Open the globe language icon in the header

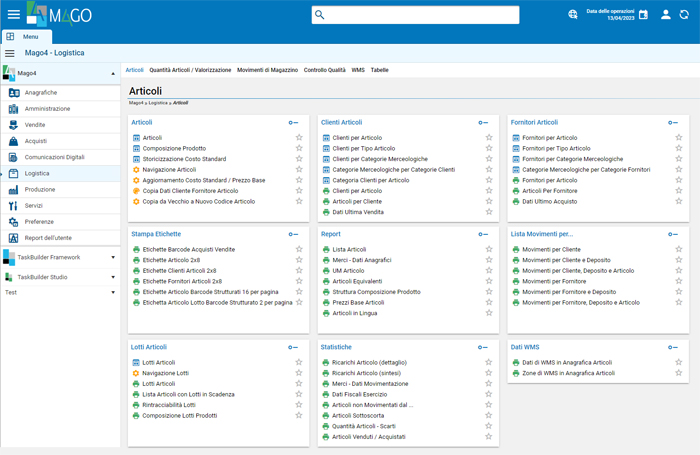[573, 14]
